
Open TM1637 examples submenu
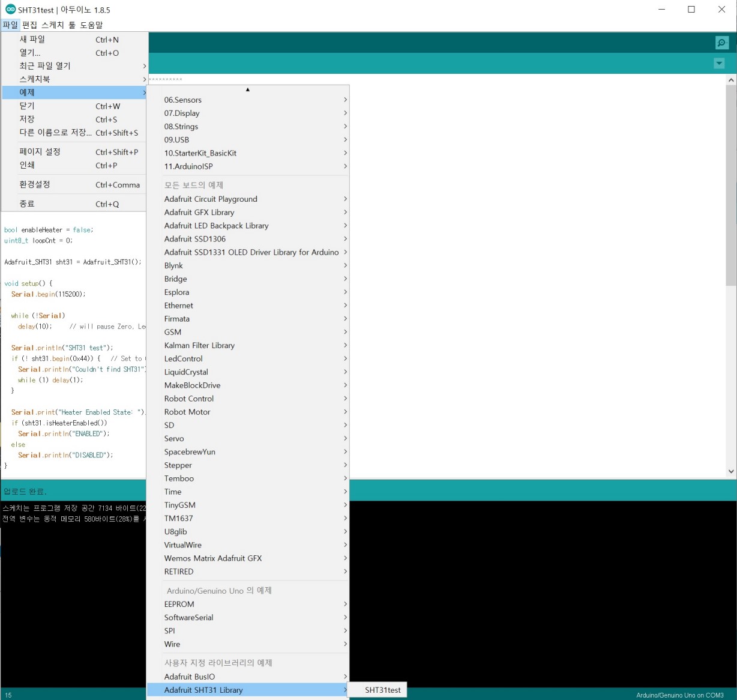click(x=248, y=519)
